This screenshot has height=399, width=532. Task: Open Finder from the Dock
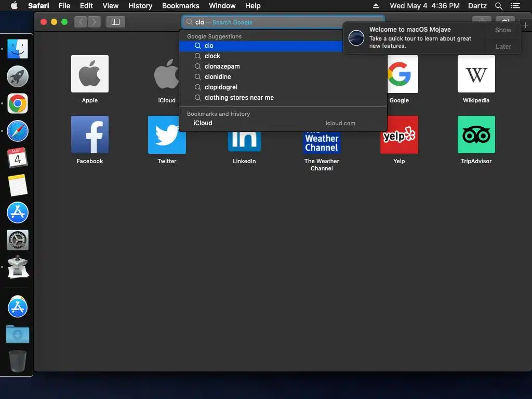[17, 49]
